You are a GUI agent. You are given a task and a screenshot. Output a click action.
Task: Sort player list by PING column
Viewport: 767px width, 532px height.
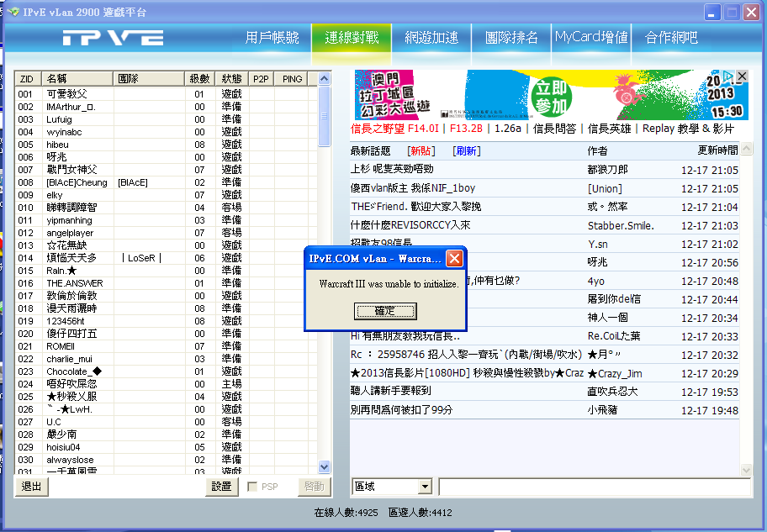[x=292, y=79]
